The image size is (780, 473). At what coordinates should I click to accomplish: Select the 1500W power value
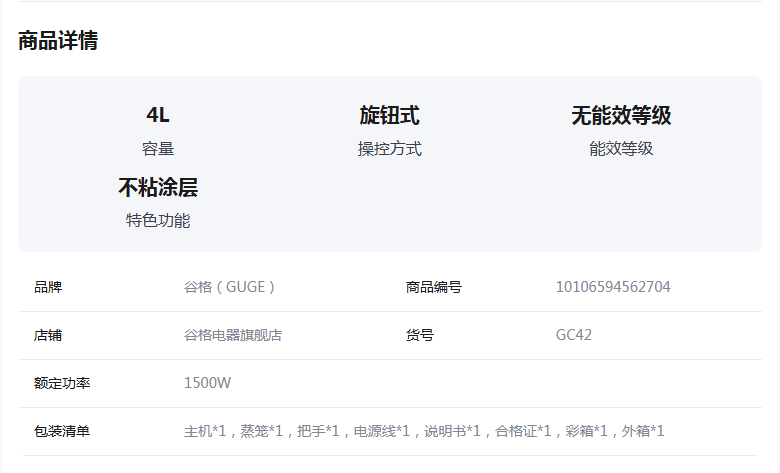point(207,383)
